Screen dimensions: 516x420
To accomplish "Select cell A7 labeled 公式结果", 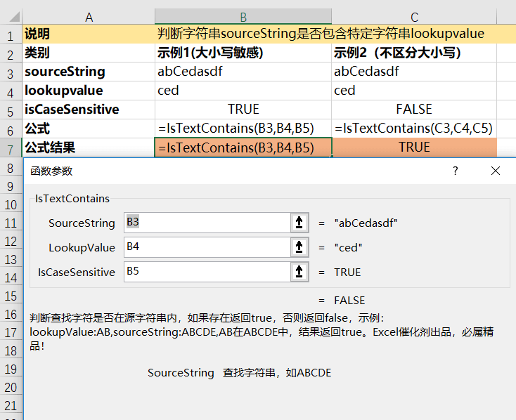I will coord(89,147).
